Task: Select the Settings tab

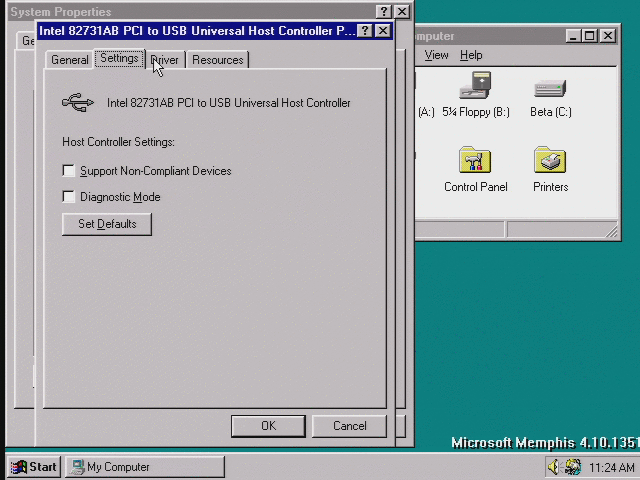Action: [119, 58]
